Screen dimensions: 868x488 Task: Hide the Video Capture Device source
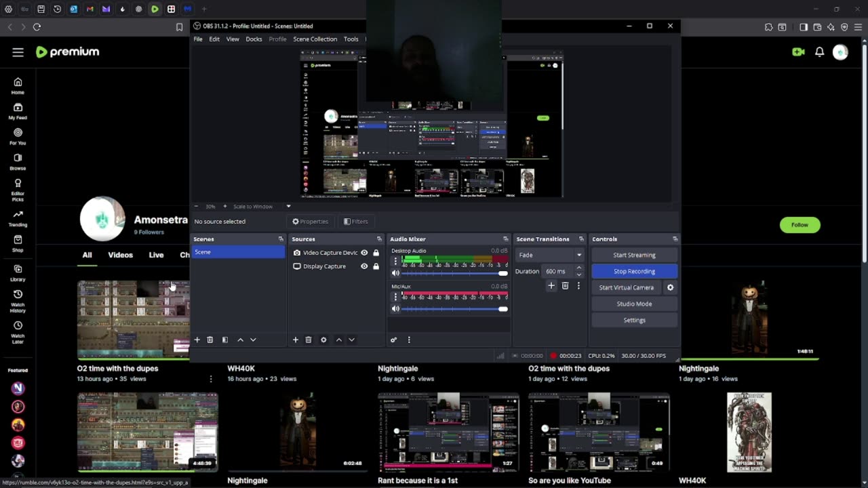[364, 253]
